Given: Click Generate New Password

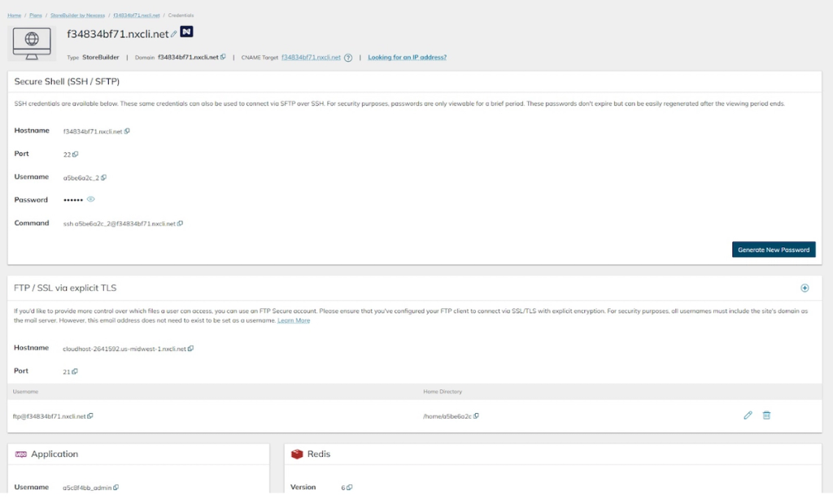Looking at the screenshot, I should [x=773, y=250].
